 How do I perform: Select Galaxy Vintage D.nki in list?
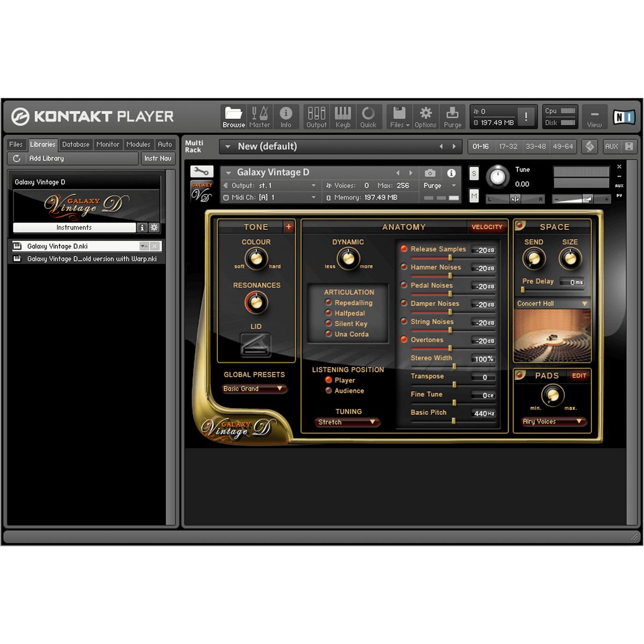coord(86,246)
